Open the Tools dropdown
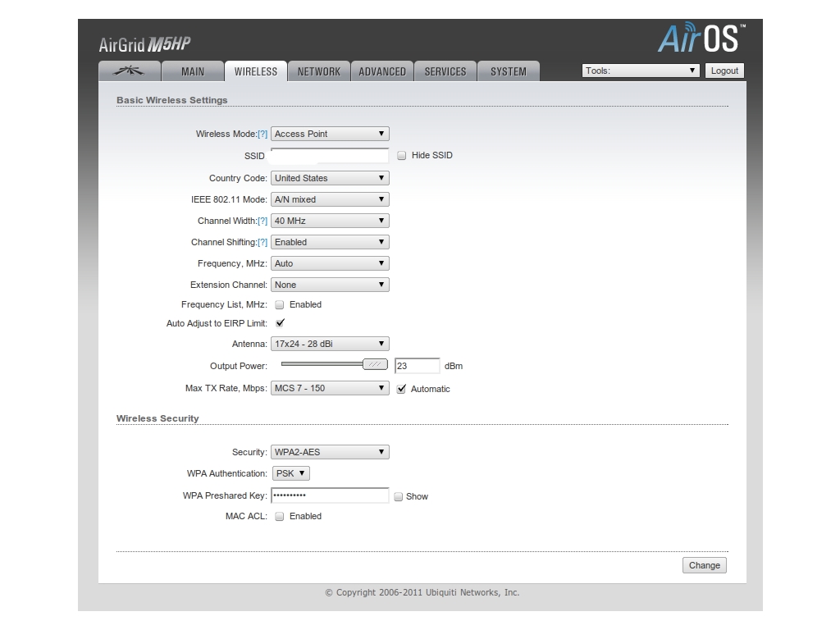Viewport: 840px width, 630px height. [641, 71]
